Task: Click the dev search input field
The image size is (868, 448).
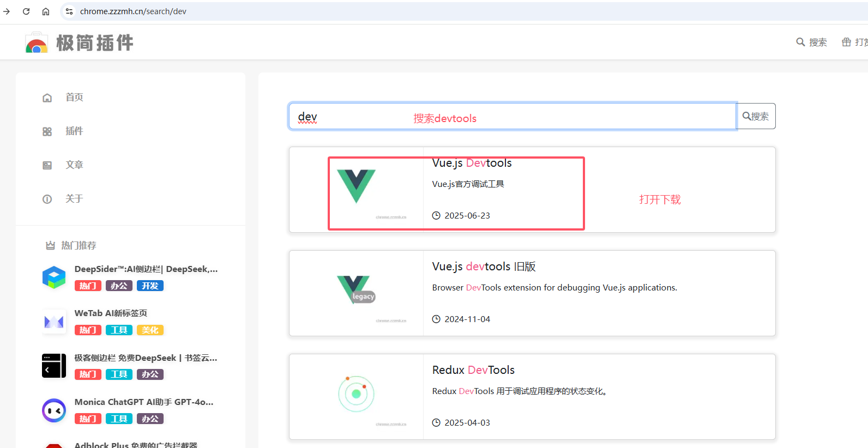Action: tap(513, 116)
